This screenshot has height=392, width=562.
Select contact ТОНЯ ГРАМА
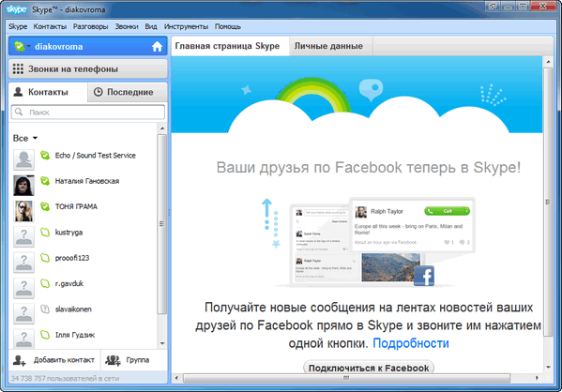click(83, 211)
